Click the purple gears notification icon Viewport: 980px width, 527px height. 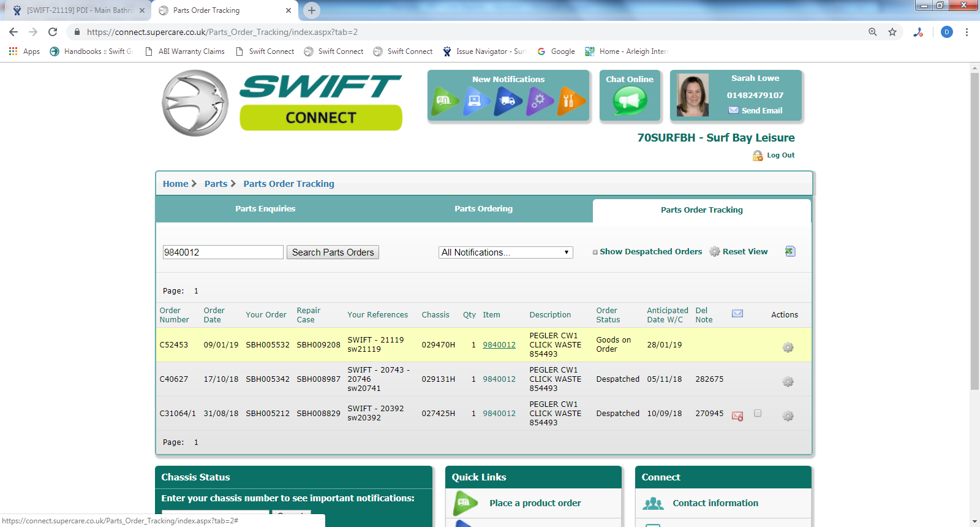(x=539, y=101)
